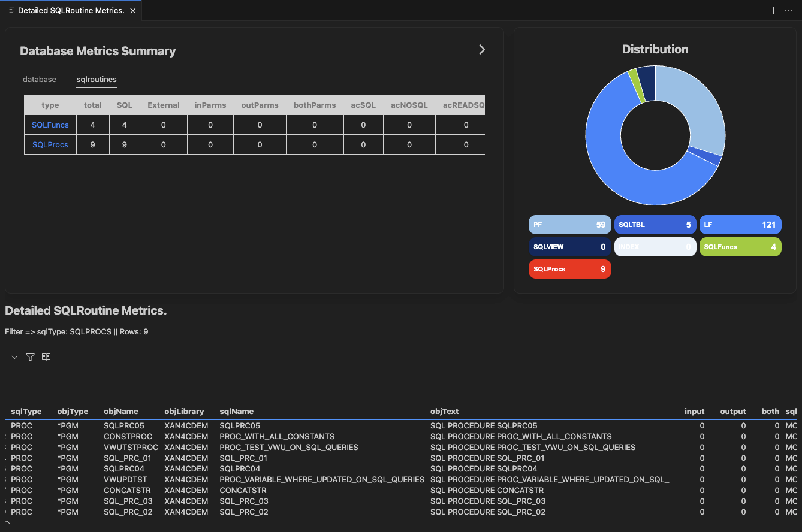Select the sqlroutines tab
This screenshot has width=802, height=532.
(x=97, y=80)
